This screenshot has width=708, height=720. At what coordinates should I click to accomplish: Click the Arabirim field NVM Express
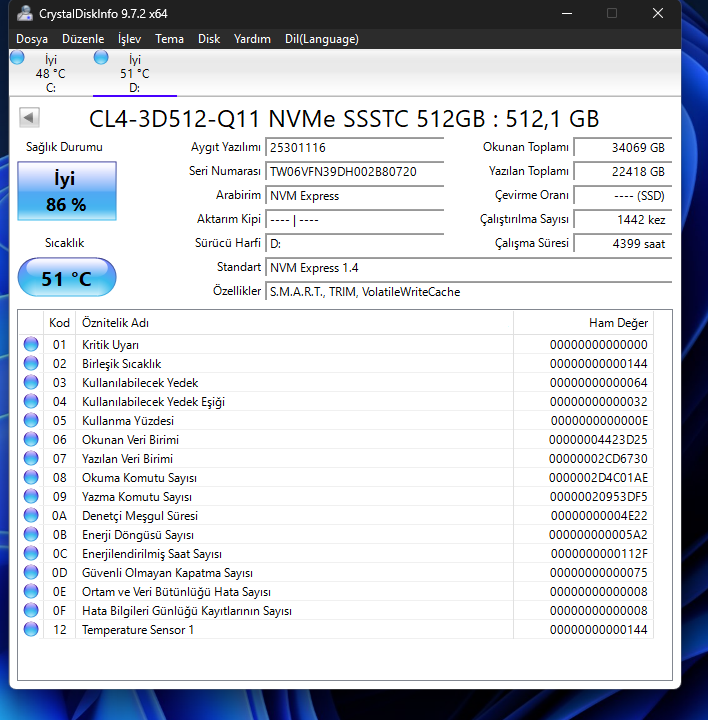tap(354, 196)
